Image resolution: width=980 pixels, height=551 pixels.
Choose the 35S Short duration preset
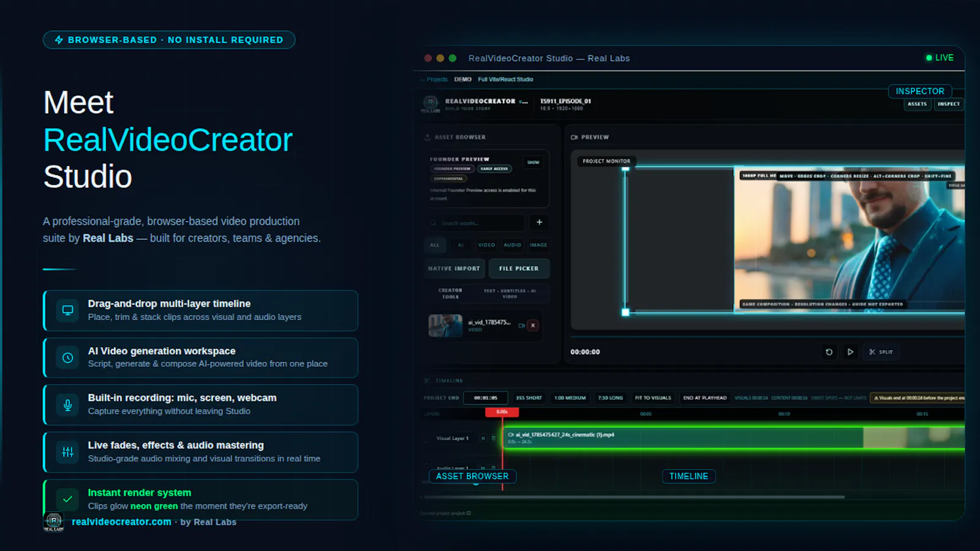tap(529, 398)
